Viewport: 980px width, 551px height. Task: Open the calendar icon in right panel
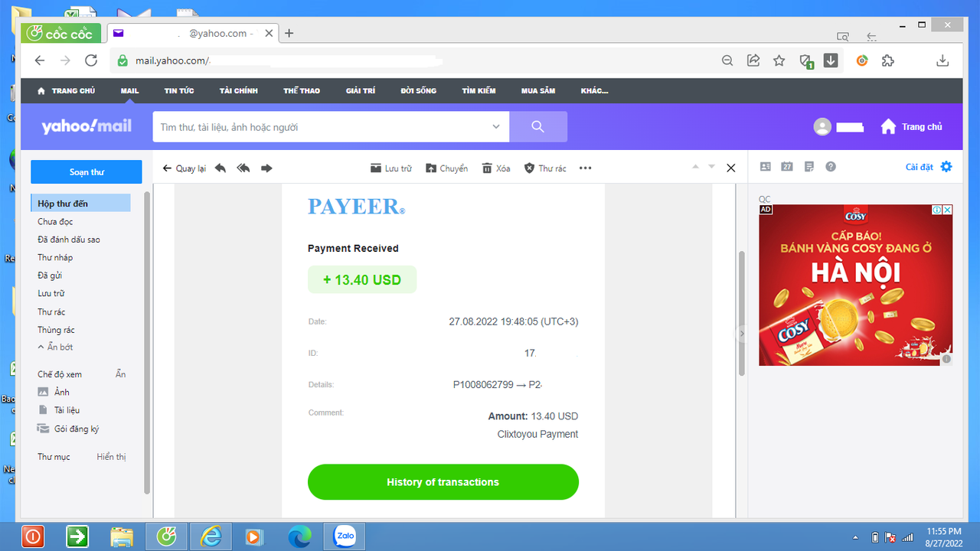[x=786, y=167]
